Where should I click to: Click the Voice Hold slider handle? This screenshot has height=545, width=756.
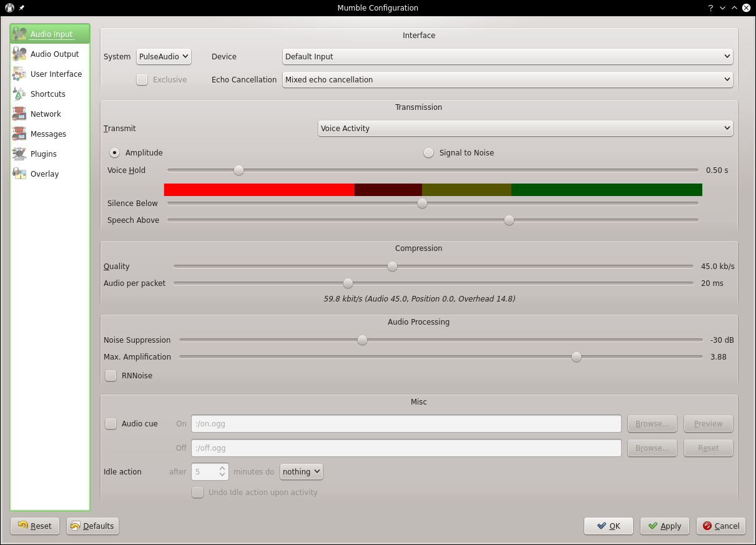238,170
